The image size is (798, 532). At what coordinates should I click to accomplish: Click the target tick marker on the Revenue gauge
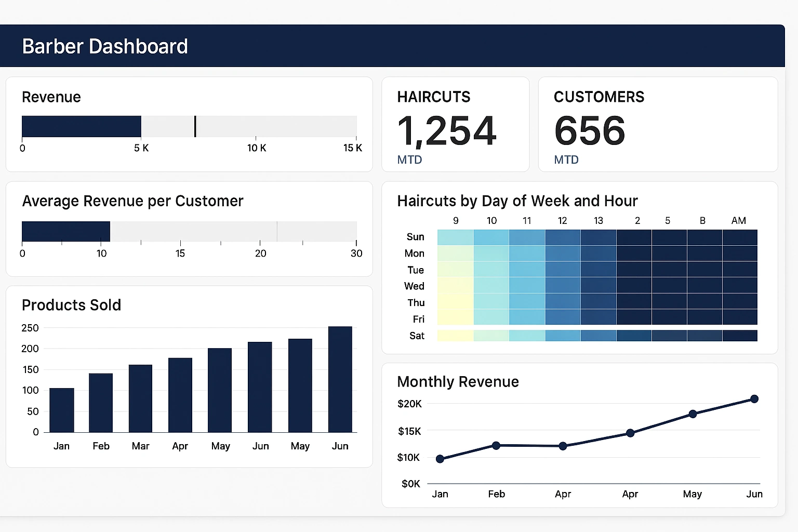click(x=195, y=126)
